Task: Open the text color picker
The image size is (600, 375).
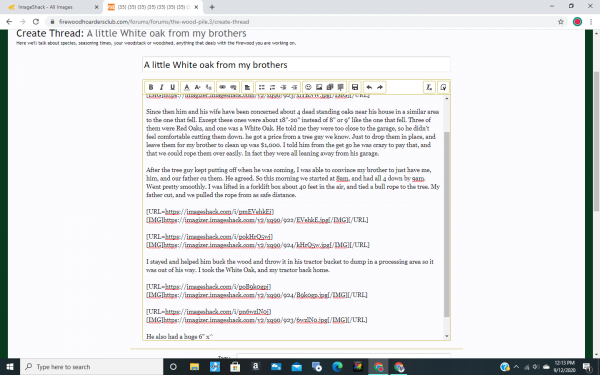Action: tap(186, 87)
